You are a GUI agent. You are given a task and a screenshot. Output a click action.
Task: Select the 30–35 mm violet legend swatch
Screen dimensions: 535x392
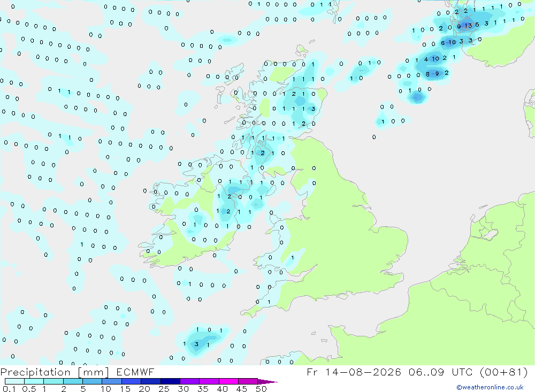tap(189, 381)
